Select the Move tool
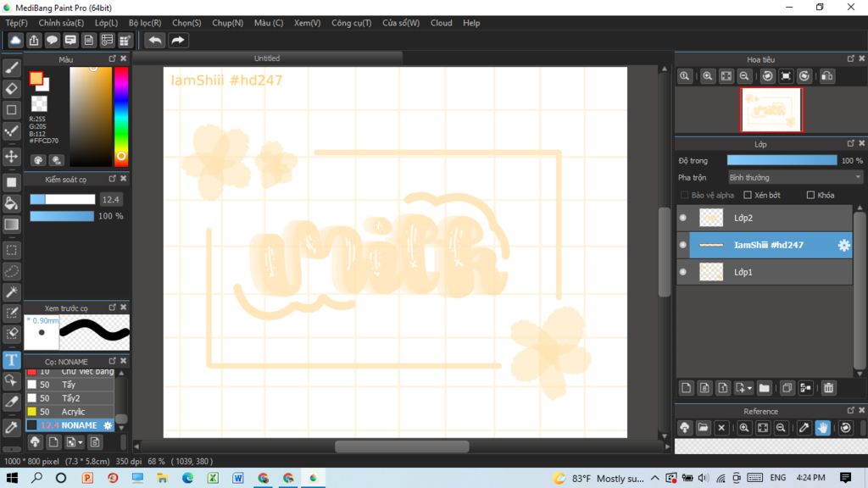The height and width of the screenshot is (488, 868). point(11,157)
